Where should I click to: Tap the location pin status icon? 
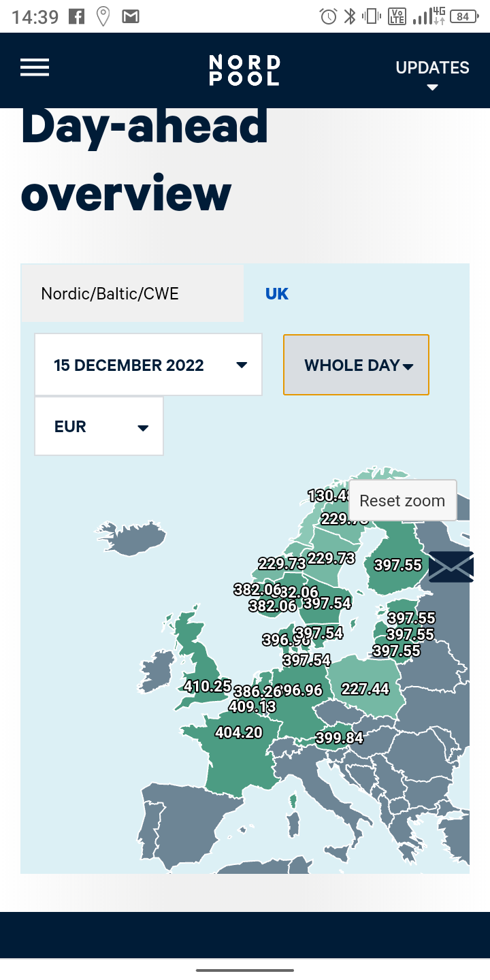tap(103, 16)
